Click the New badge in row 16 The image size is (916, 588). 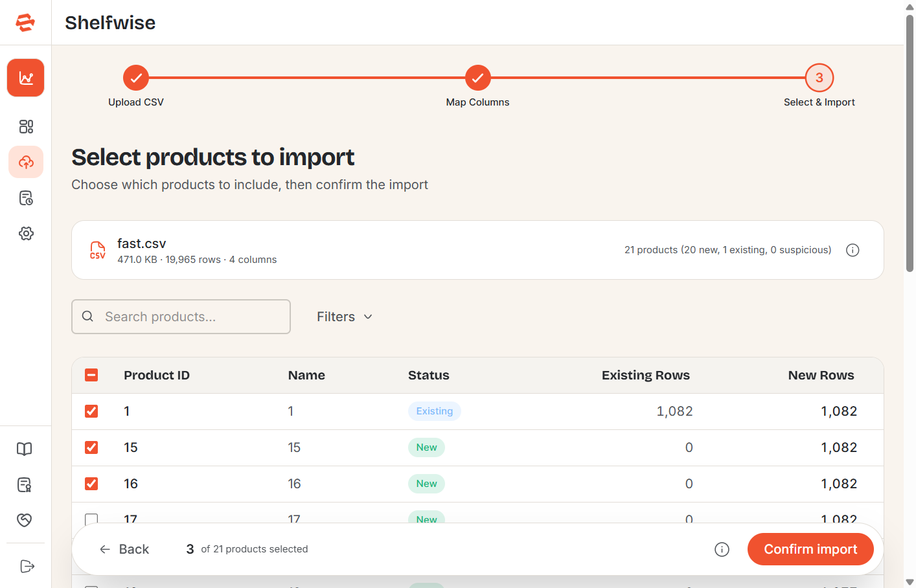coord(426,484)
